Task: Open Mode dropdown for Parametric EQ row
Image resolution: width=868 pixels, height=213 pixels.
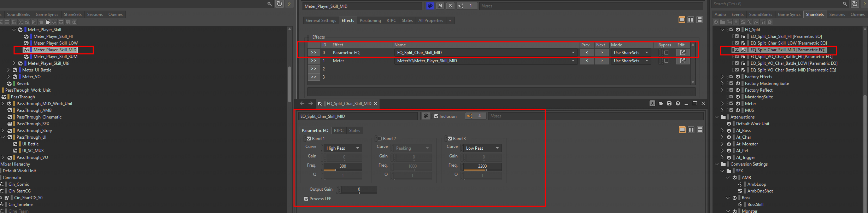Action: click(x=631, y=52)
